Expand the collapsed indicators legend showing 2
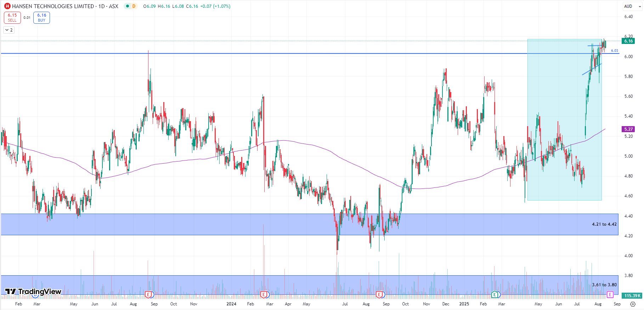This screenshot has height=310, width=644. (x=9, y=30)
